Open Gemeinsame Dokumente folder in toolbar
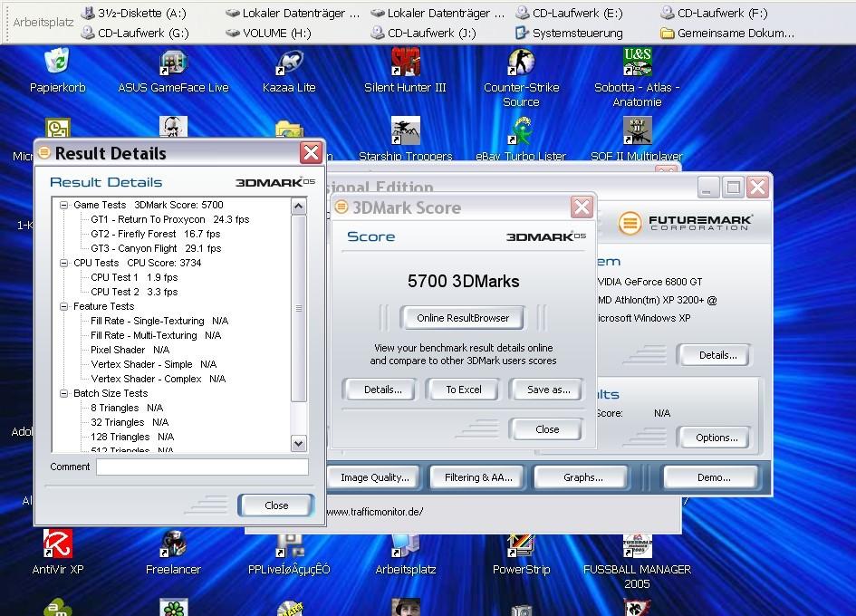Screen dimensions: 856x616 (x=727, y=33)
